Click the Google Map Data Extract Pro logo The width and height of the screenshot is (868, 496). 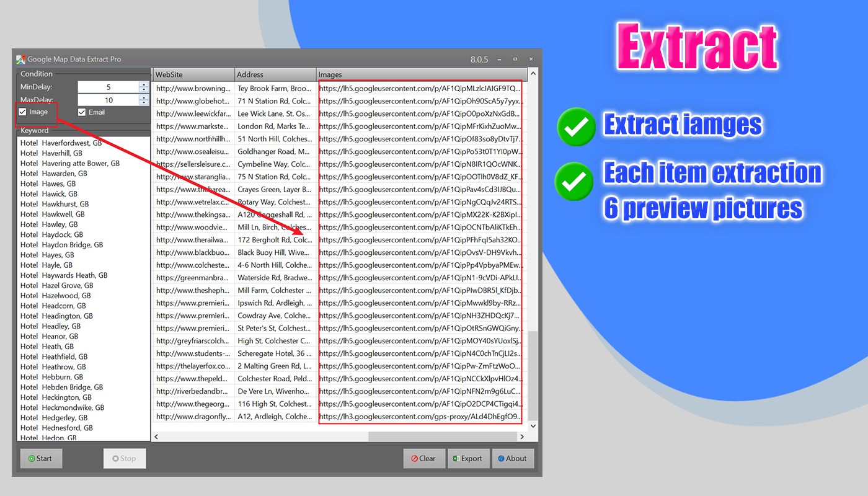pos(20,59)
